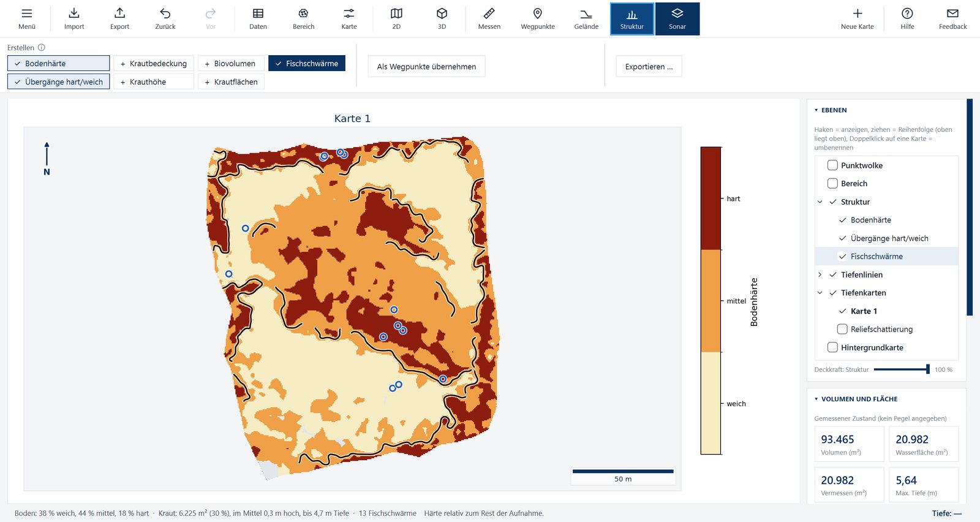Collapse the Tiefenkarten tree group
The height and width of the screenshot is (522, 980).
tap(820, 293)
